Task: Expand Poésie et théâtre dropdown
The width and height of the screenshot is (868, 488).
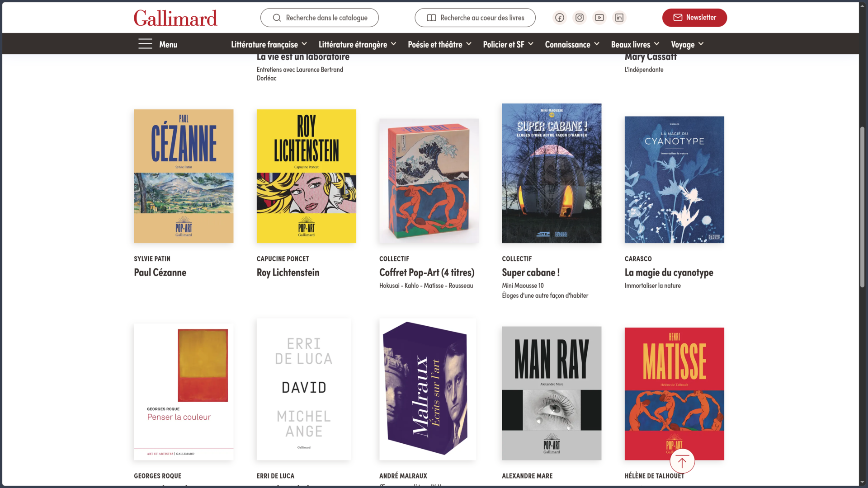Action: click(440, 44)
